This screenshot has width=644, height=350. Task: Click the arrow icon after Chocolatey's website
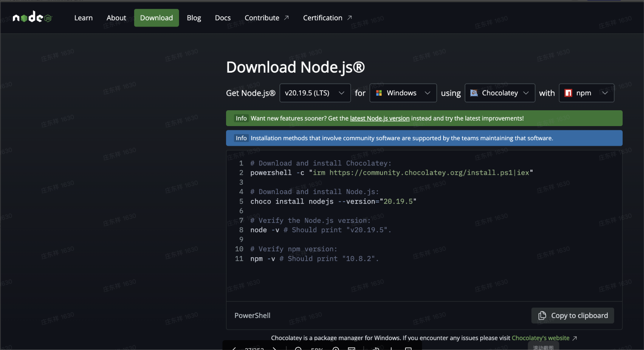575,338
